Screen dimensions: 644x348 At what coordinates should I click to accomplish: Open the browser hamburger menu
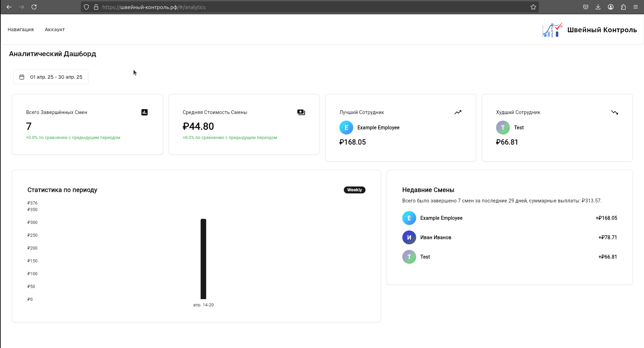[x=636, y=7]
